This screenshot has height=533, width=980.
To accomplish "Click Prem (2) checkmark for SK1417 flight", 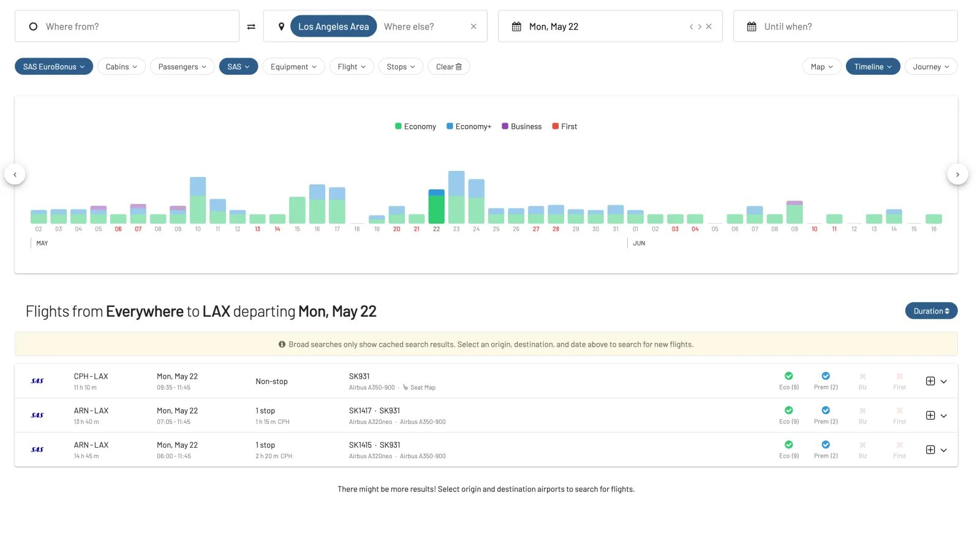I will click(826, 410).
